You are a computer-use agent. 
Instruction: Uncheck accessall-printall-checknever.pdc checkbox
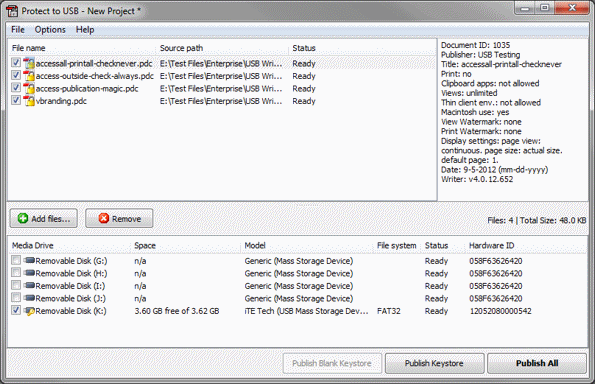16,63
